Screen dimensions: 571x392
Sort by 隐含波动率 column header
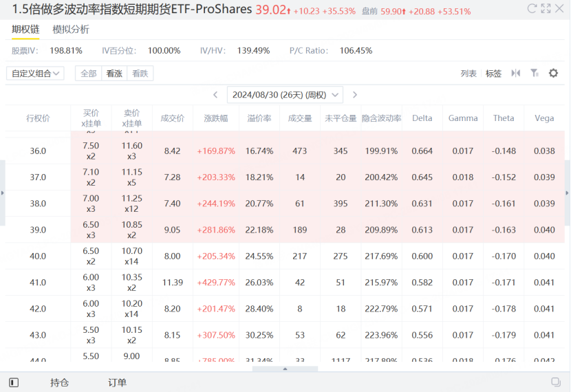pos(381,118)
